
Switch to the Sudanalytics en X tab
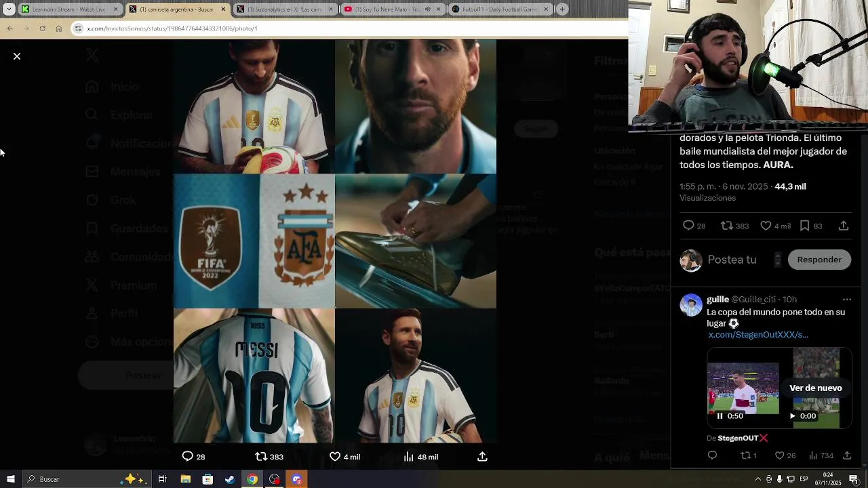(286, 9)
